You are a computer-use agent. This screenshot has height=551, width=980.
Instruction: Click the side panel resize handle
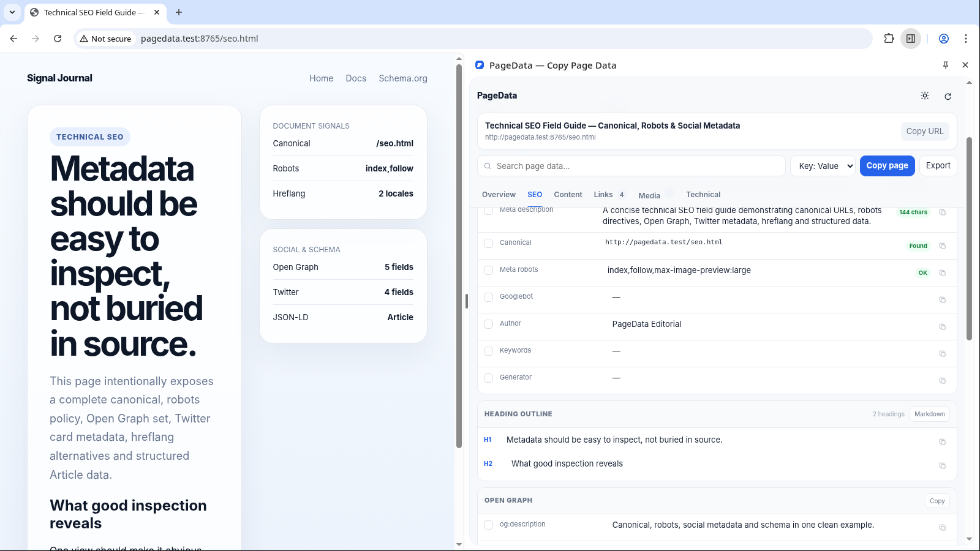[x=467, y=301]
